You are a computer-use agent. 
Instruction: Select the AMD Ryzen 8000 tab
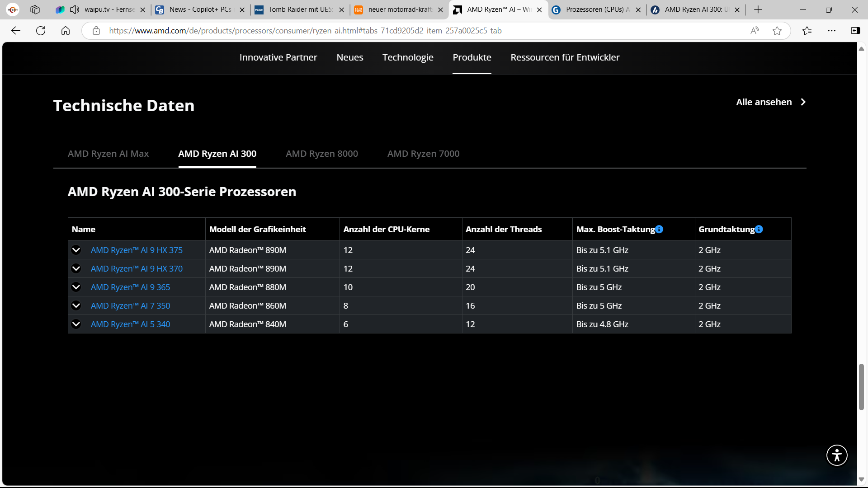(x=321, y=154)
